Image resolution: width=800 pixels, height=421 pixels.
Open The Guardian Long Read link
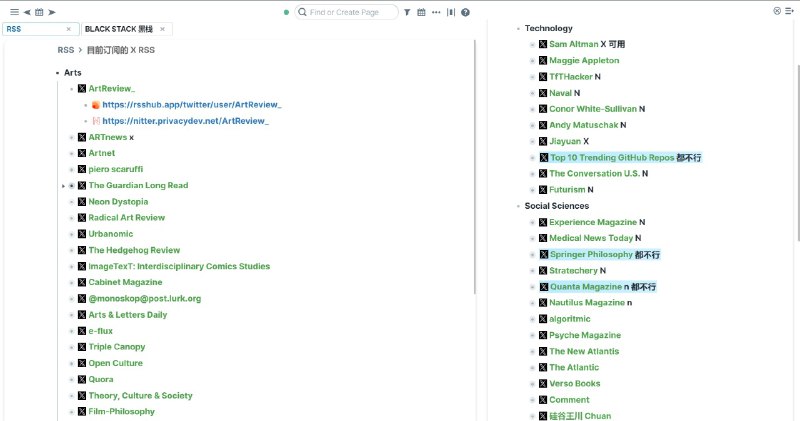click(138, 185)
